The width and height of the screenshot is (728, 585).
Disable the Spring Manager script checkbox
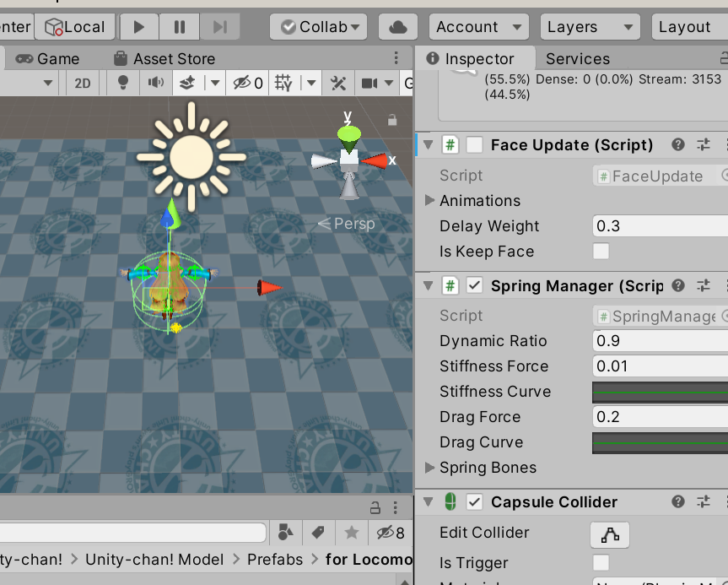(x=474, y=285)
